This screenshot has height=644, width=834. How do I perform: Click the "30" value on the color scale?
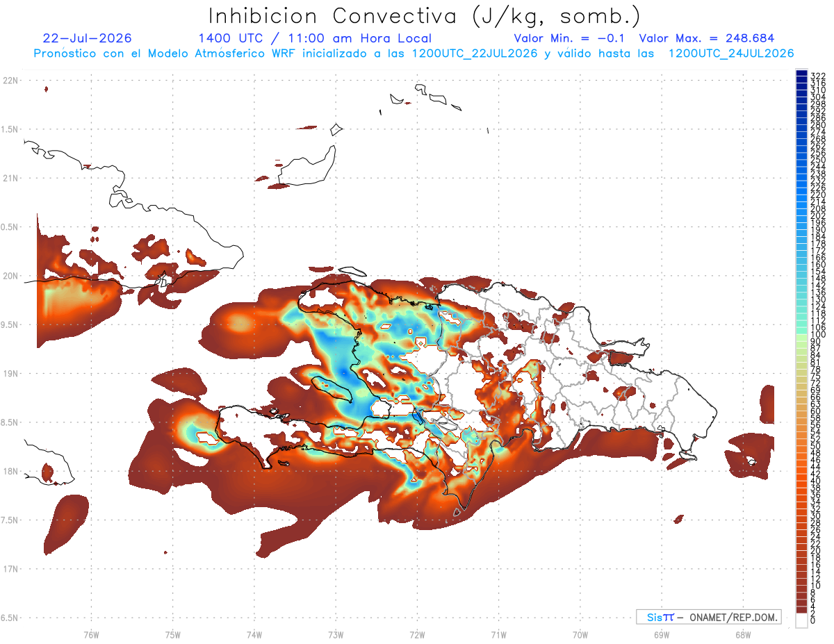pyautogui.click(x=816, y=516)
